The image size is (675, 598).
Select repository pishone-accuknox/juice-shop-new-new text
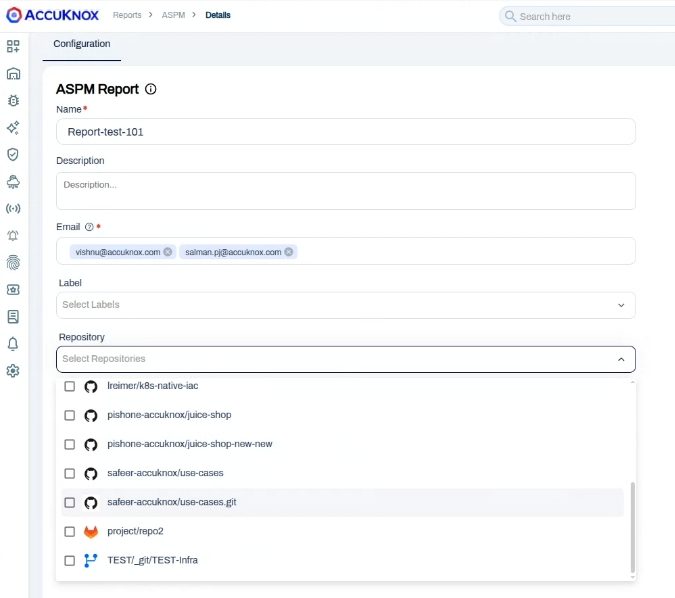pos(190,444)
